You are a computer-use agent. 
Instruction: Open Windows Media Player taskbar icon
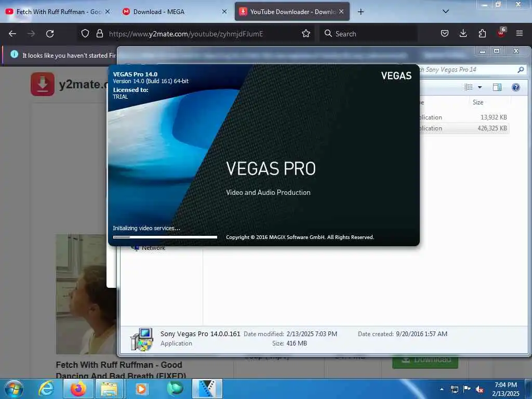click(x=141, y=389)
